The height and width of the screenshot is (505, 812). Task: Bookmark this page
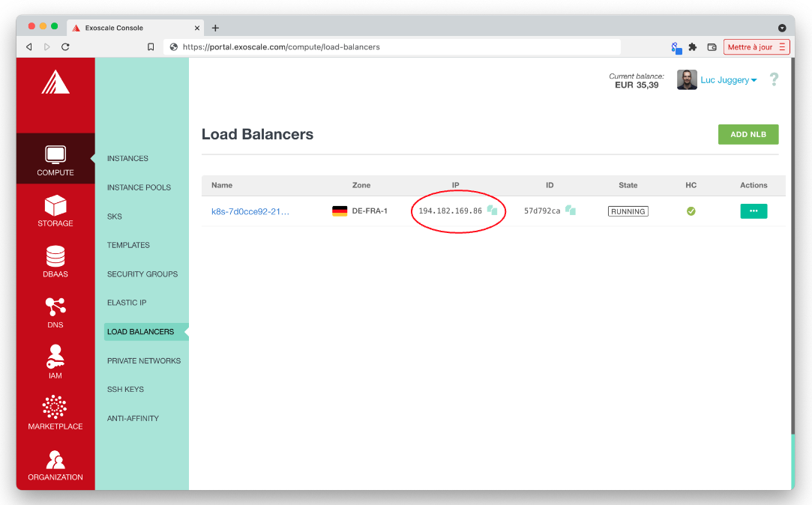(151, 46)
